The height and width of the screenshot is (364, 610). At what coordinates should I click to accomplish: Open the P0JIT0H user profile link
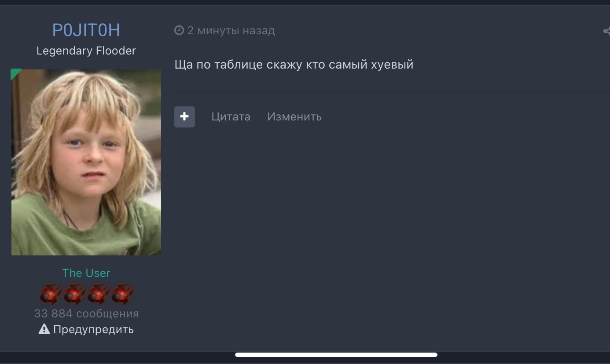click(x=86, y=30)
